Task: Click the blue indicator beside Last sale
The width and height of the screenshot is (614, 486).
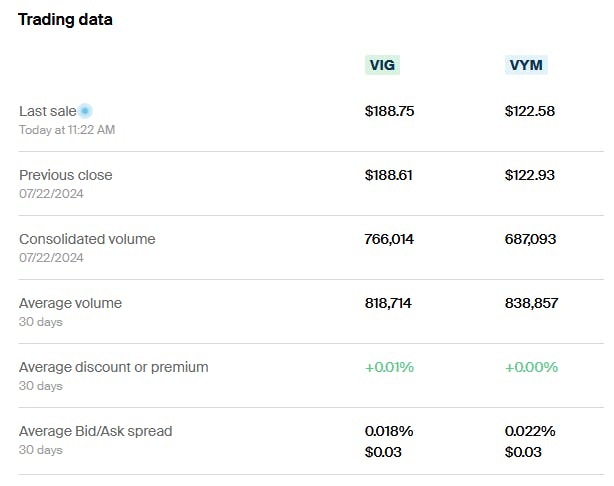Action: coord(86,111)
